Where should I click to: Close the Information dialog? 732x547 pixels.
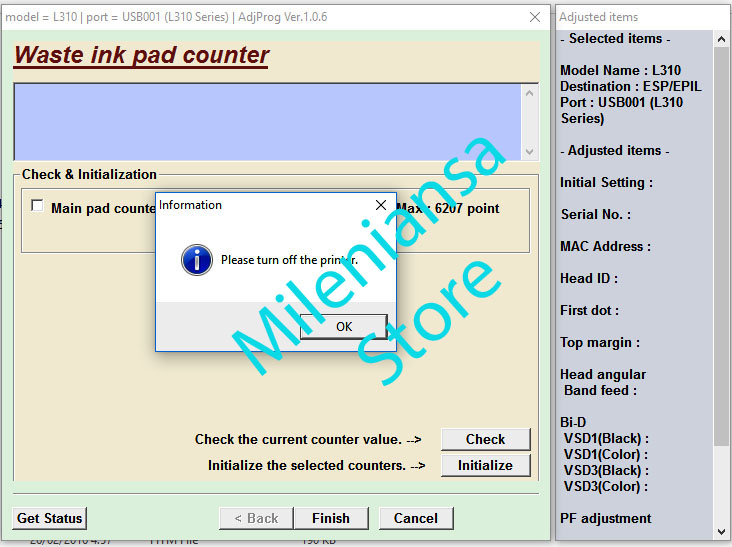tap(381, 205)
